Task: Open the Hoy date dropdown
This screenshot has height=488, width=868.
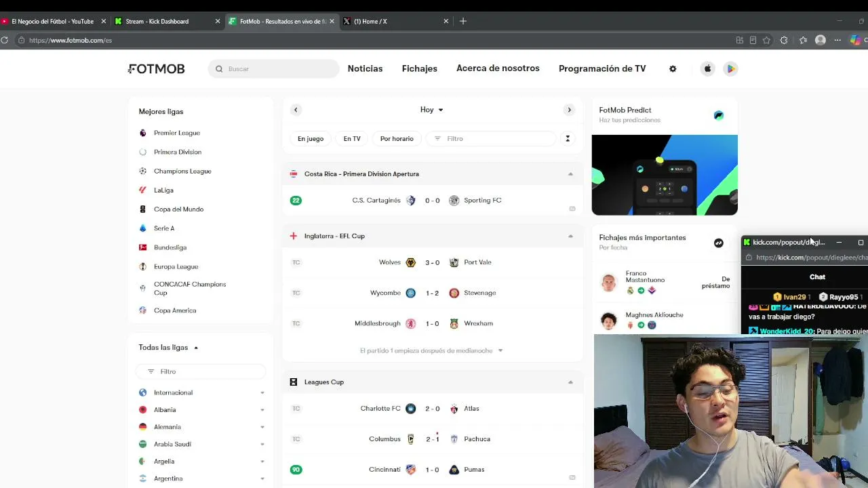Action: click(432, 110)
